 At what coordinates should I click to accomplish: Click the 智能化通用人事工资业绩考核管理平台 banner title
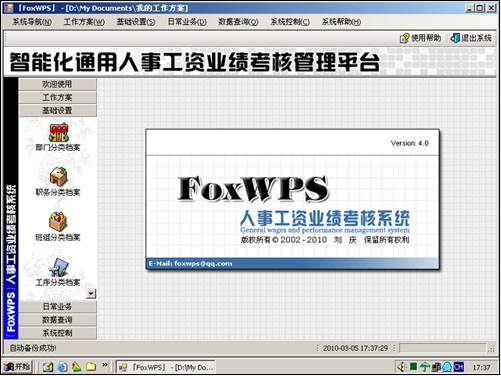pyautogui.click(x=195, y=62)
